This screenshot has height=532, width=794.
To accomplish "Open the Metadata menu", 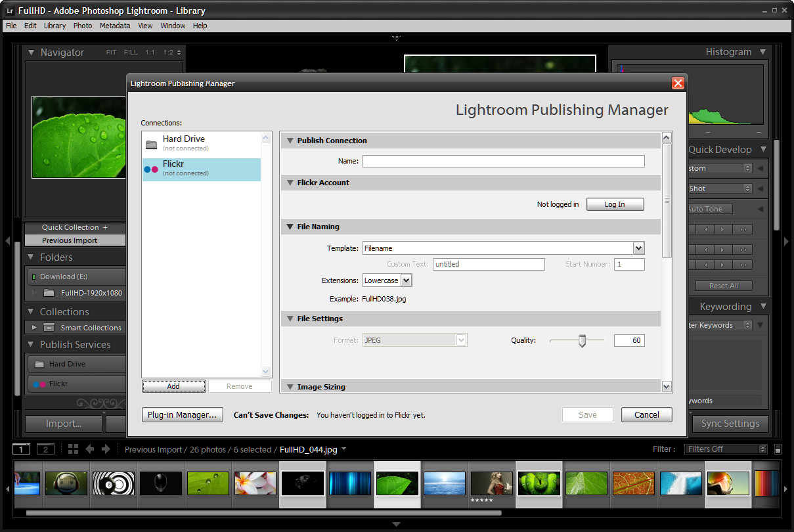I will [115, 26].
